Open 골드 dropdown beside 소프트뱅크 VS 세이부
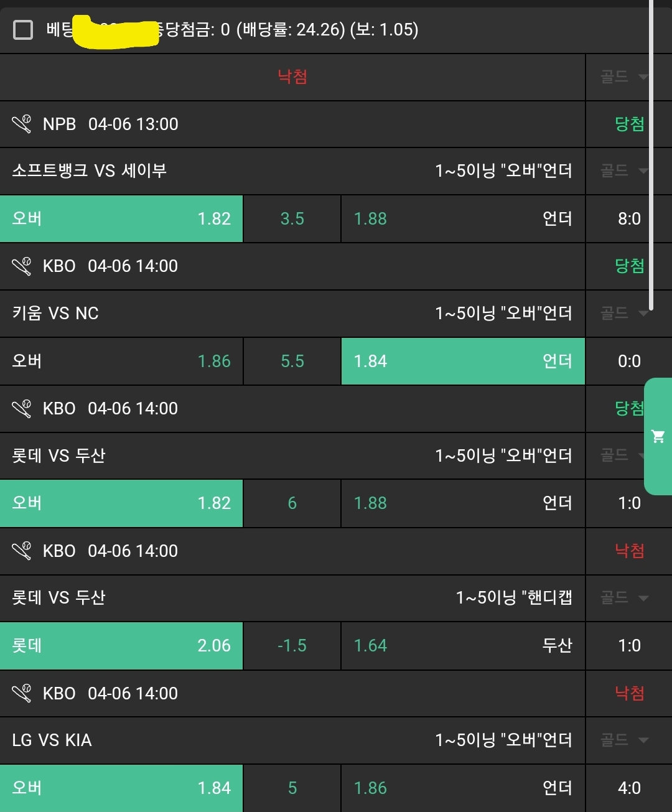Image resolution: width=672 pixels, height=812 pixels. pyautogui.click(x=625, y=170)
